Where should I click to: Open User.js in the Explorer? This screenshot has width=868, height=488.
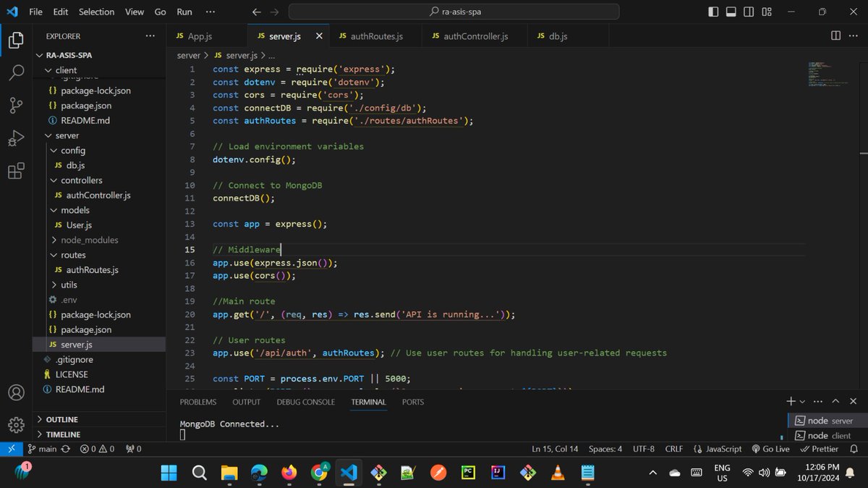click(x=99, y=225)
